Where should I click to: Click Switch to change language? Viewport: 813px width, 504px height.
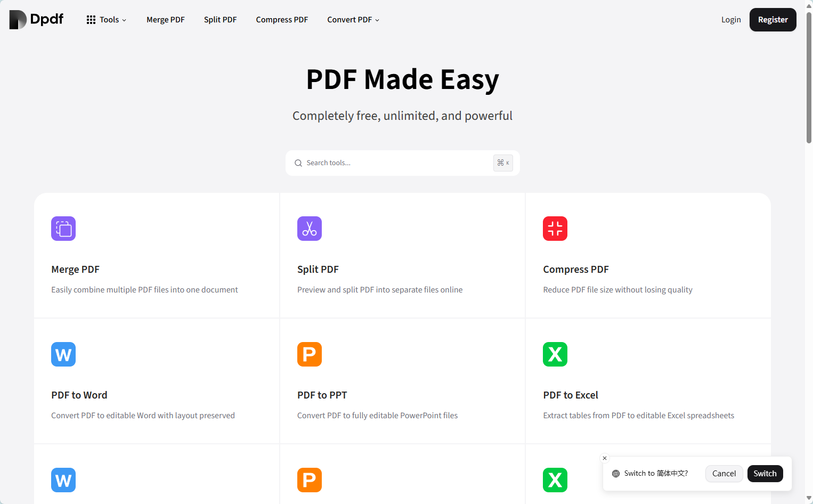(765, 474)
